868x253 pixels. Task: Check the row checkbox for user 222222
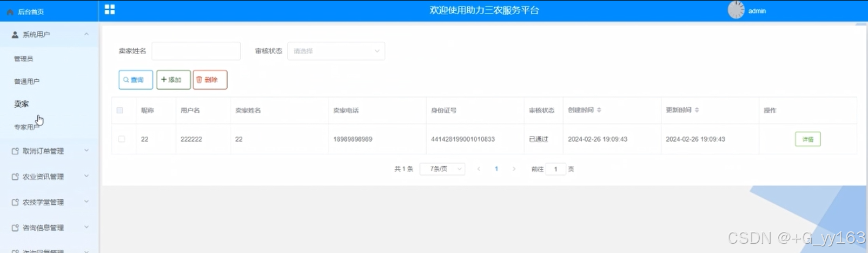click(x=121, y=139)
